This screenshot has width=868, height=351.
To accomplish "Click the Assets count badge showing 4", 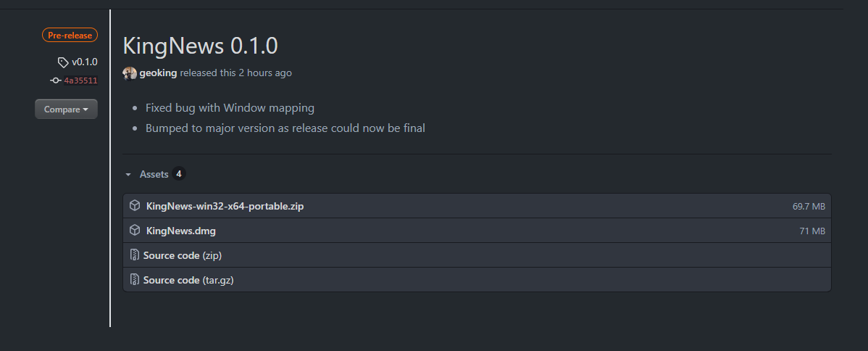I will (179, 174).
